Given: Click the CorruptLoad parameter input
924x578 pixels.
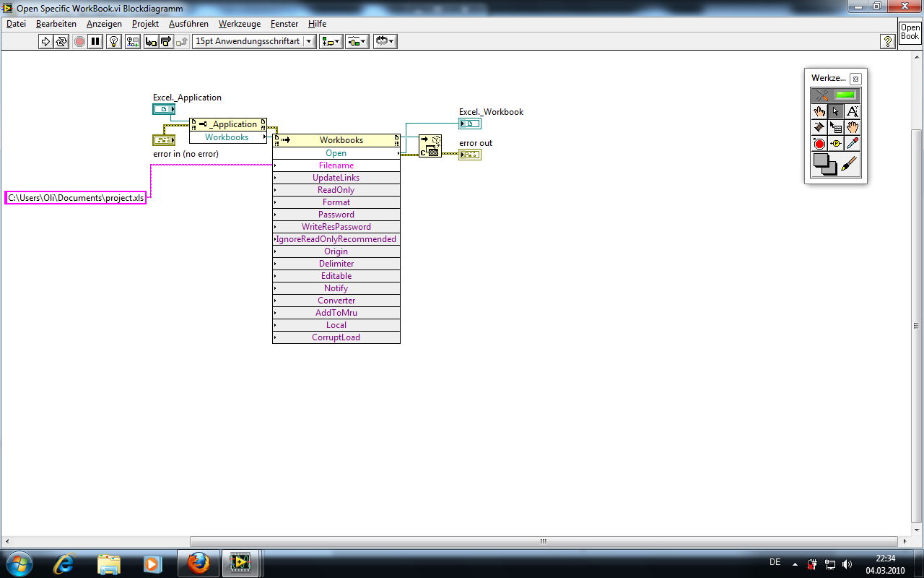Looking at the screenshot, I should 336,337.
